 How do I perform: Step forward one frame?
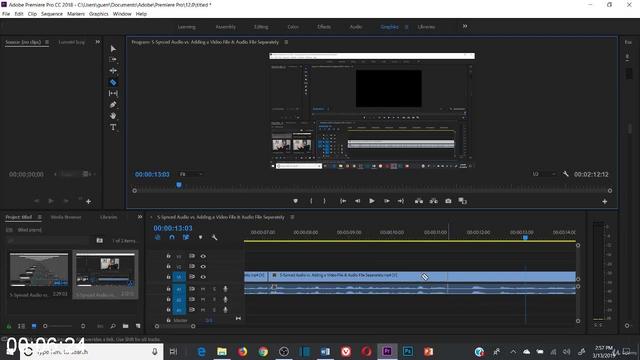coord(387,201)
